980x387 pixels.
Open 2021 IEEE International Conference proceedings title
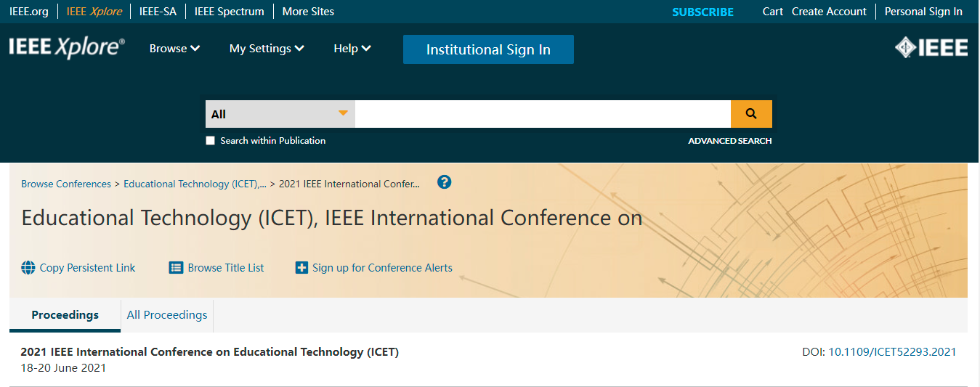tap(210, 352)
